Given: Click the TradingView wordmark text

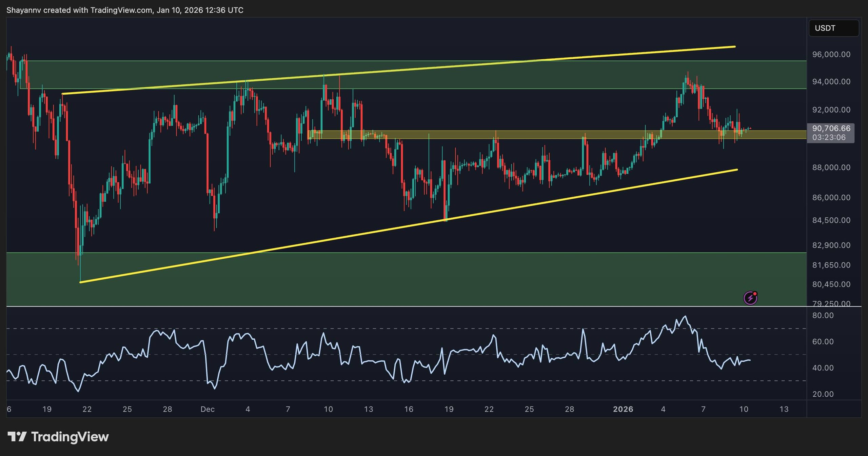Looking at the screenshot, I should coord(70,437).
